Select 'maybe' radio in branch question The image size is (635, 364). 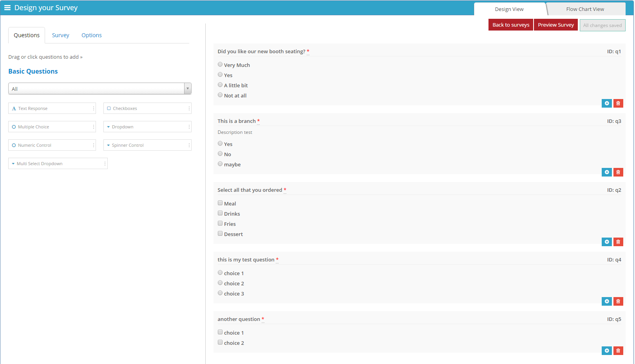220,164
